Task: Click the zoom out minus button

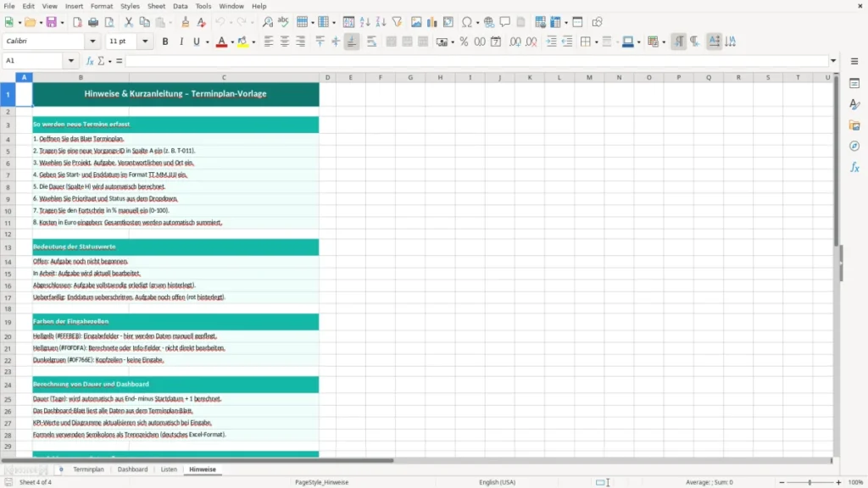Action: coord(782,482)
